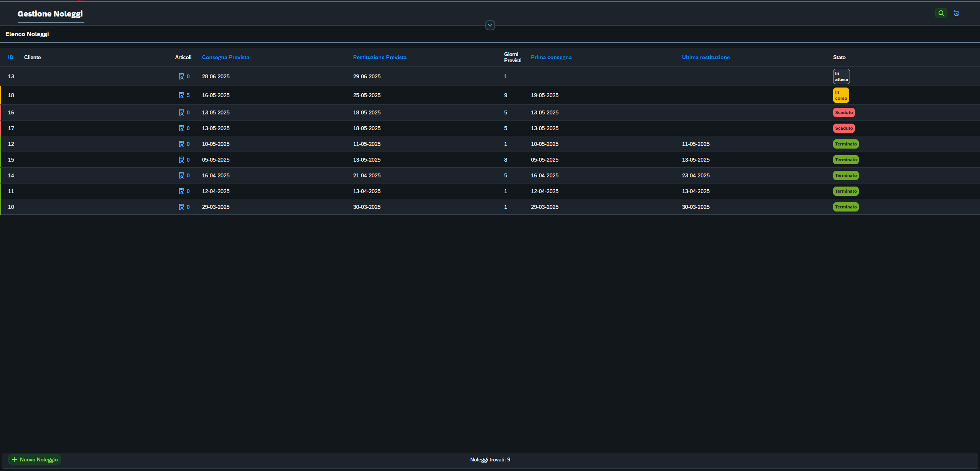Sort by Prima consegna column
Viewport: 980px width, 471px height.
click(x=551, y=57)
